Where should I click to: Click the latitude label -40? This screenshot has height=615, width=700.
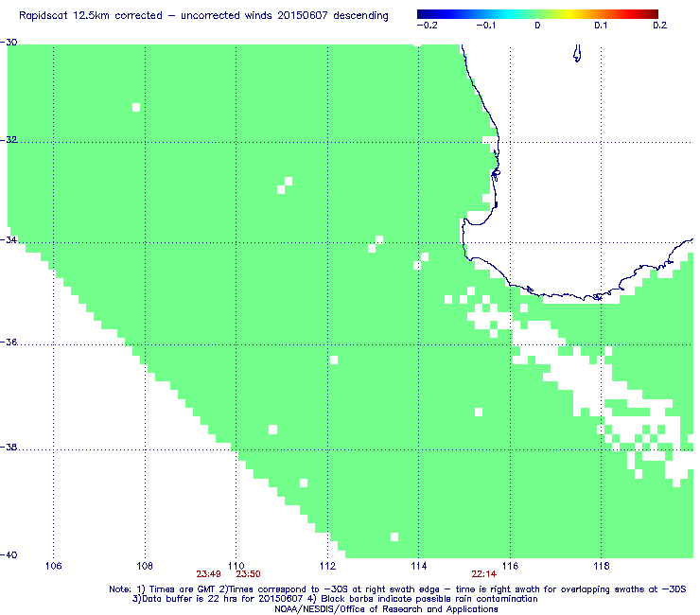pos(9,554)
